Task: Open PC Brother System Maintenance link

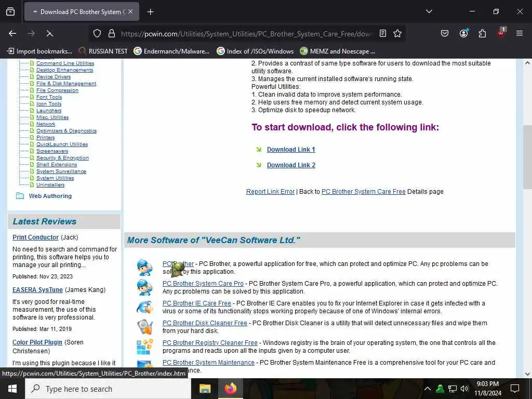Action: (x=208, y=362)
